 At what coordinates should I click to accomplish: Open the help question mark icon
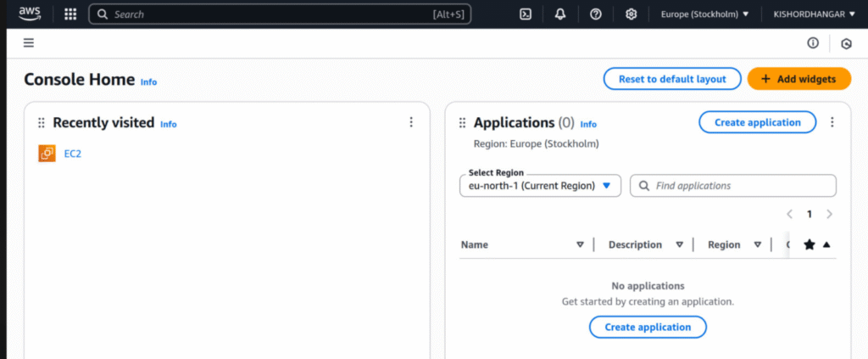click(596, 14)
